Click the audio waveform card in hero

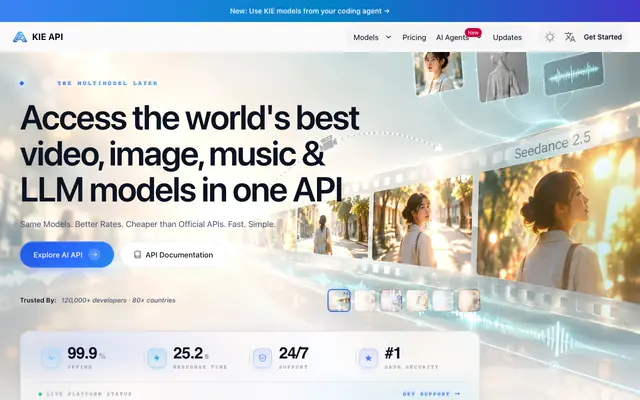point(574,74)
